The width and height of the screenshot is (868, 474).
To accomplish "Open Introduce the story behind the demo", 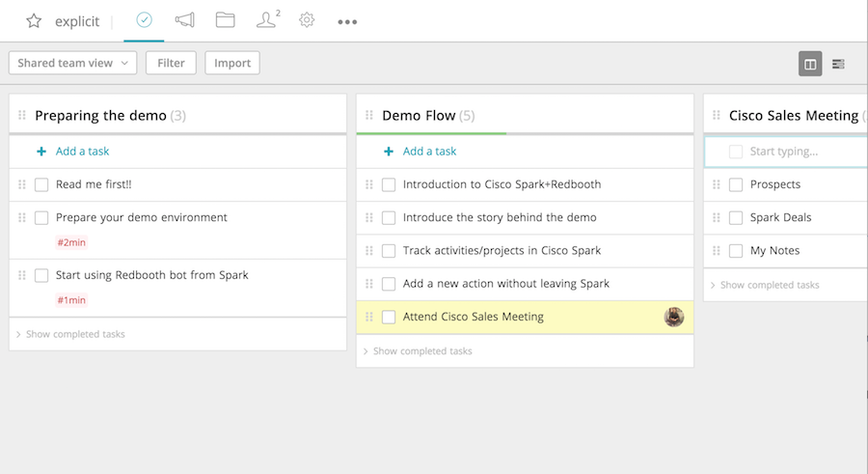I will click(500, 217).
